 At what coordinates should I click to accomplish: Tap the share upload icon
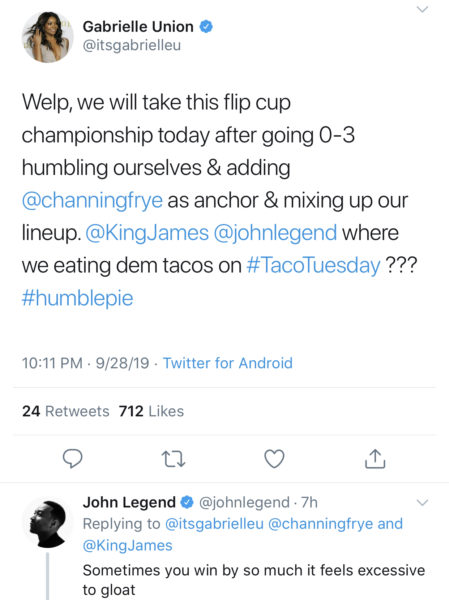375,458
